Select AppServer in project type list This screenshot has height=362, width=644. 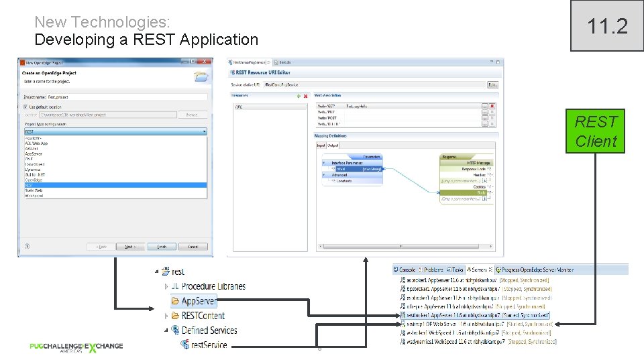pyautogui.click(x=115, y=154)
